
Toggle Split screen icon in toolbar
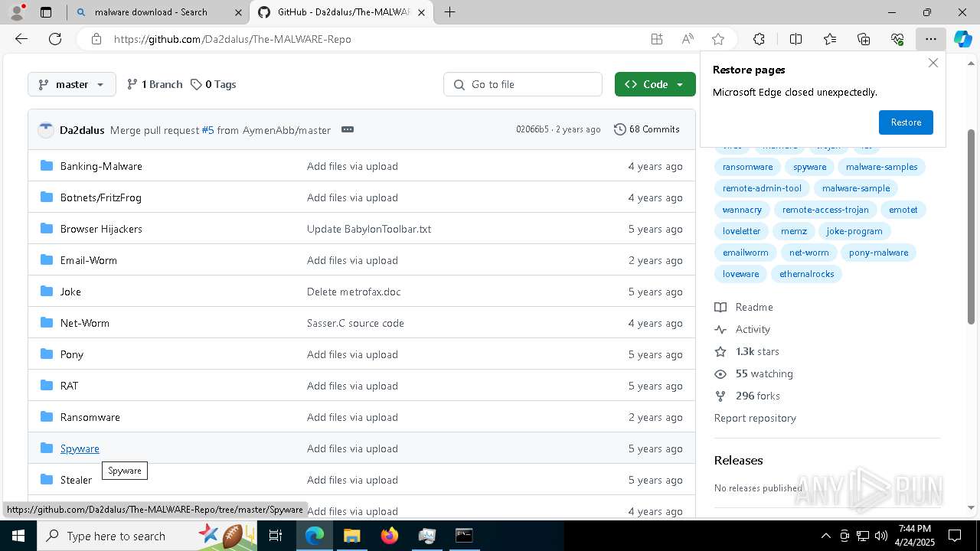pyautogui.click(x=795, y=39)
